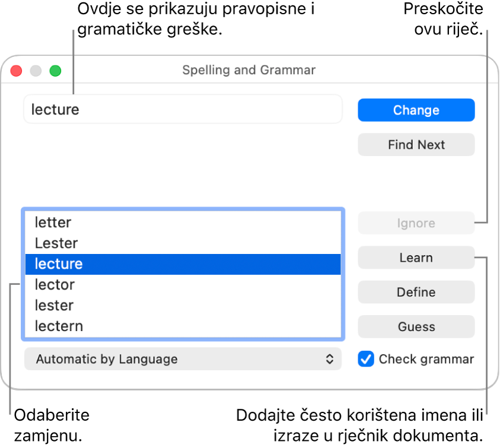Click the Change button

coord(416,110)
